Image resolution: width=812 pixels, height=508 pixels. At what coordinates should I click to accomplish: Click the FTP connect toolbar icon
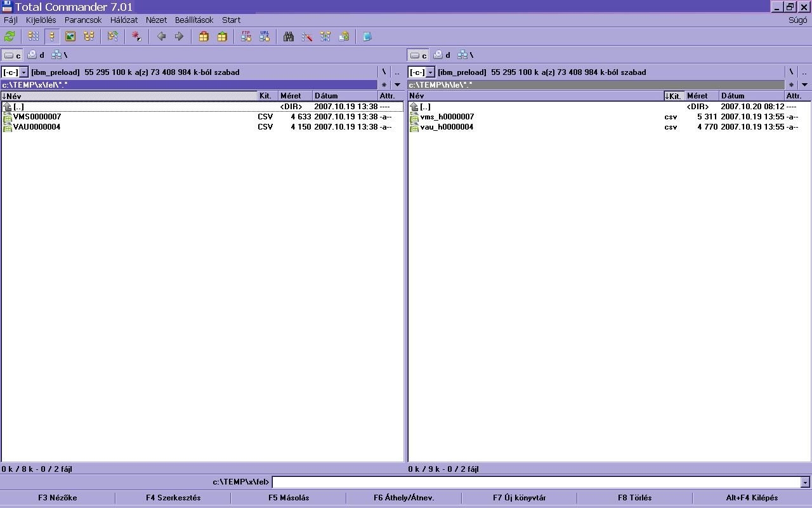246,37
